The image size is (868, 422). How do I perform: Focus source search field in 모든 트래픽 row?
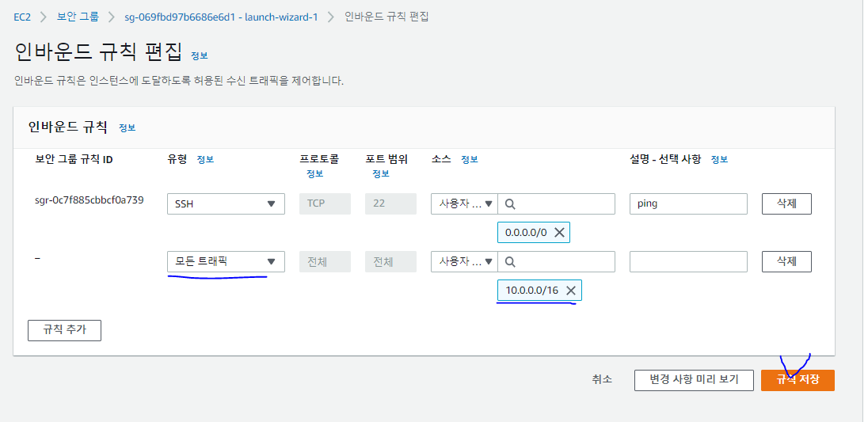tap(556, 261)
